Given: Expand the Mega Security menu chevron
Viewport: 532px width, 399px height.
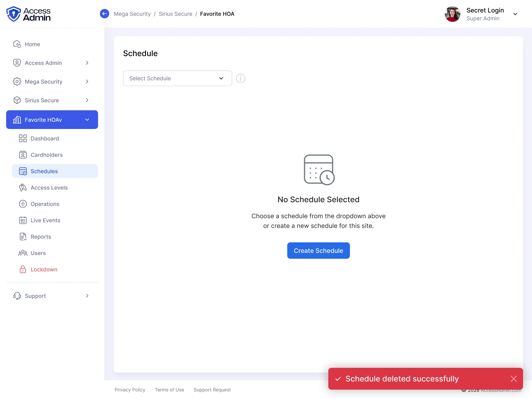Looking at the screenshot, I should pos(87,81).
